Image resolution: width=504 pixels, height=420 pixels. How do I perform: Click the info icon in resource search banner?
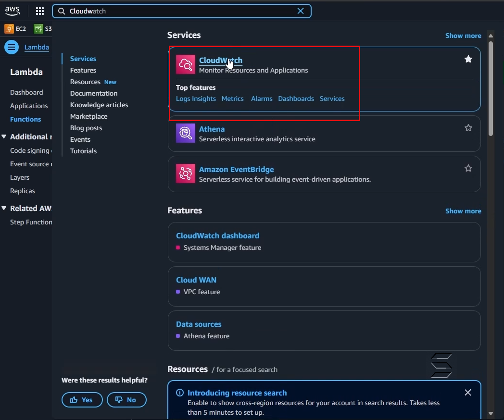[x=180, y=393]
